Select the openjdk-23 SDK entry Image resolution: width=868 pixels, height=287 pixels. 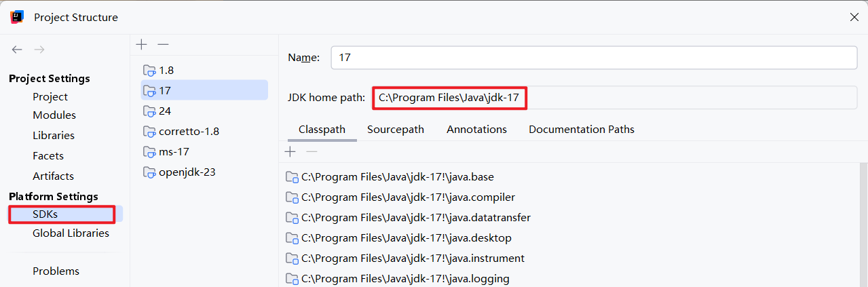click(x=204, y=172)
